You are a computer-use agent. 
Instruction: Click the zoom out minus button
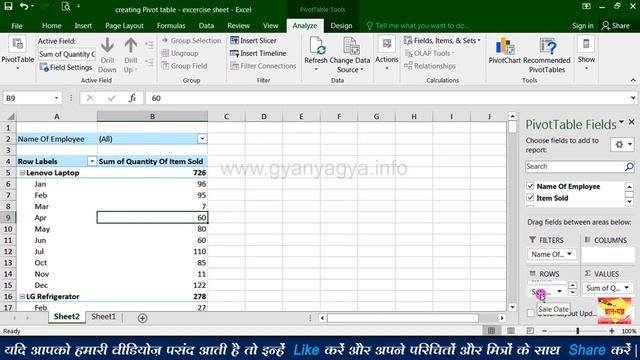[544, 331]
